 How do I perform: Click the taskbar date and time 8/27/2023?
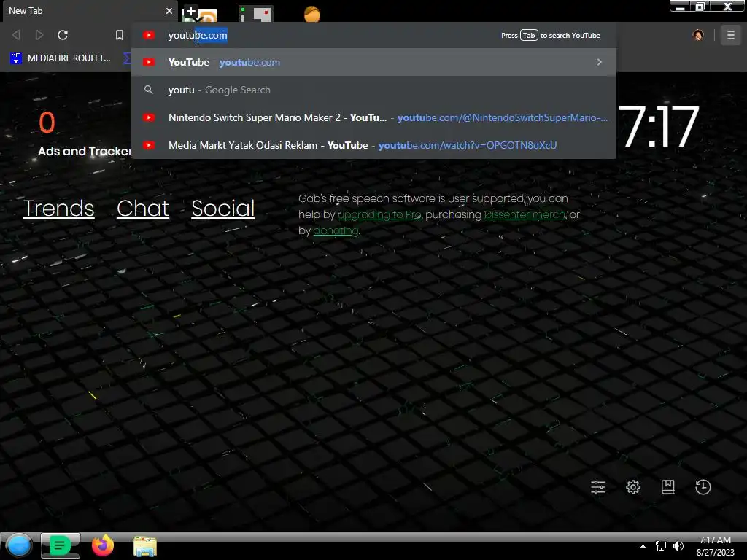click(715, 546)
